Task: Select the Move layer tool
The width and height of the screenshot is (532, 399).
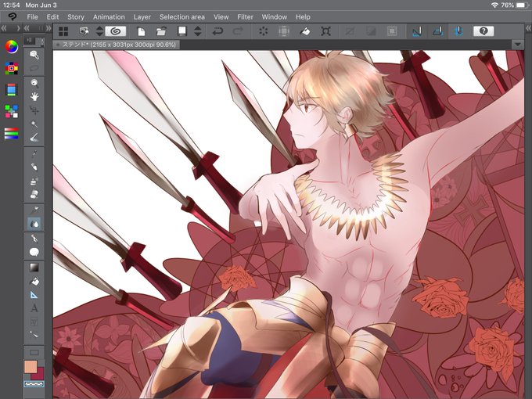Action: pos(34,110)
